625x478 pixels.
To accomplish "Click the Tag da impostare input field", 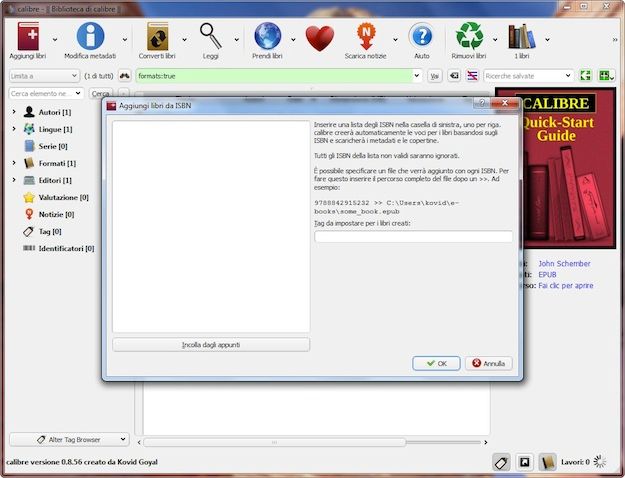I will pyautogui.click(x=413, y=236).
